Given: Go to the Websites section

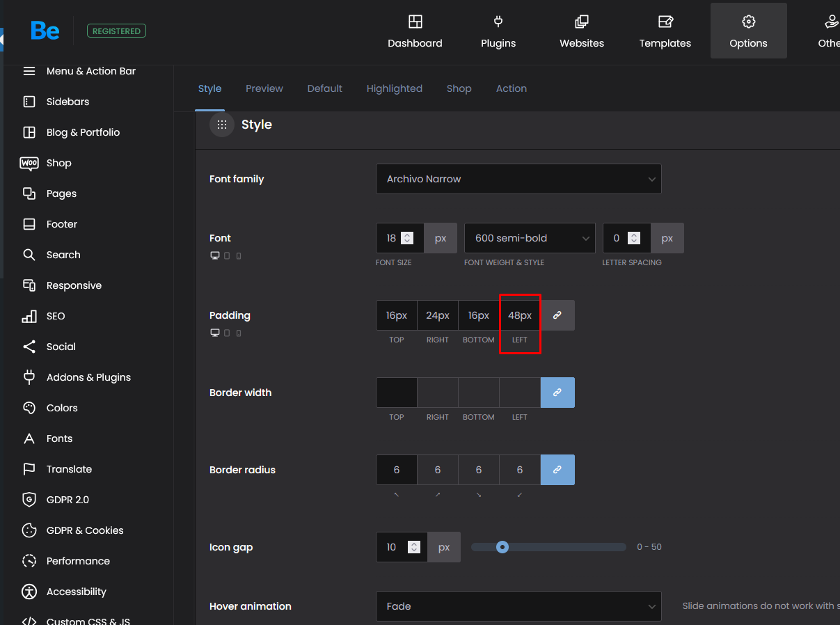Looking at the screenshot, I should 582,31.
